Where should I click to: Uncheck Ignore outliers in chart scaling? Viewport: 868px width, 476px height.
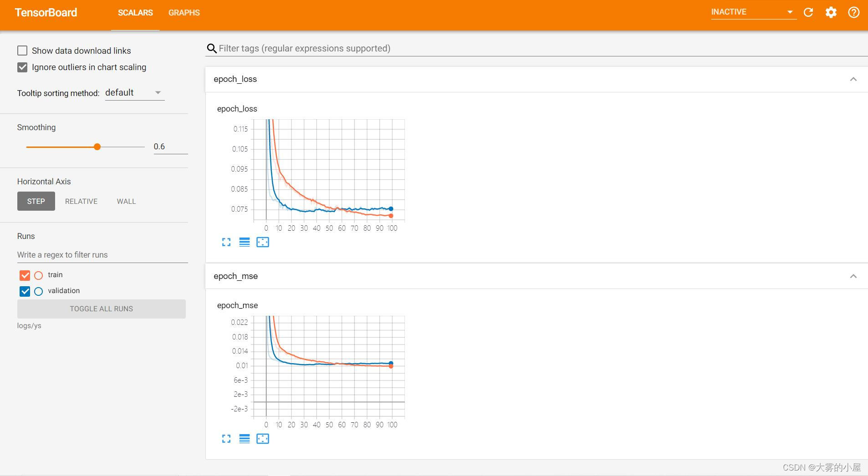point(22,67)
